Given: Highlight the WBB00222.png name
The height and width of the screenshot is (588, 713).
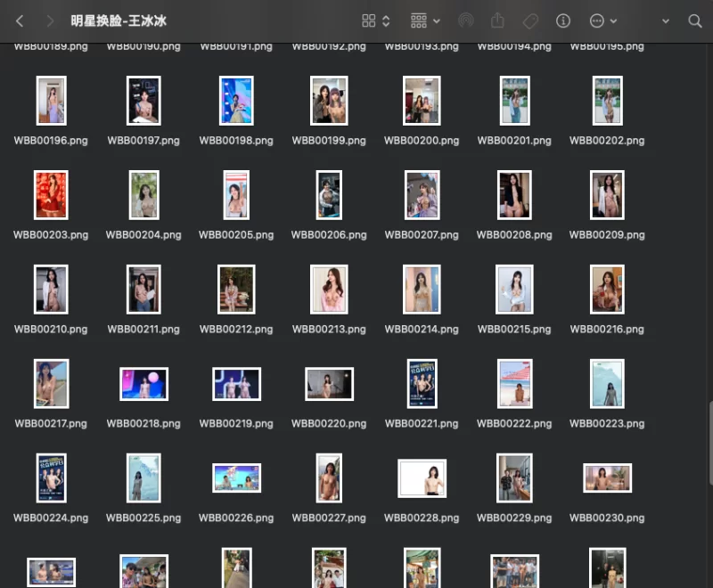Looking at the screenshot, I should click(x=514, y=423).
